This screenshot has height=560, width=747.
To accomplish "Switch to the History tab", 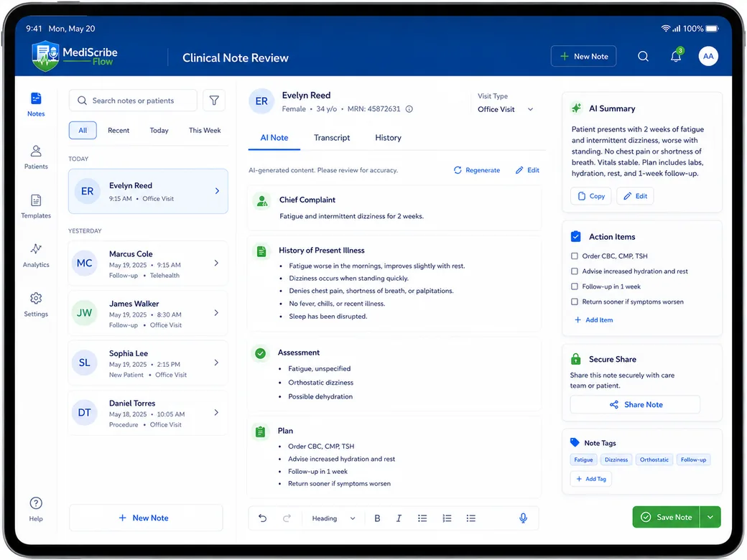I will pos(388,138).
